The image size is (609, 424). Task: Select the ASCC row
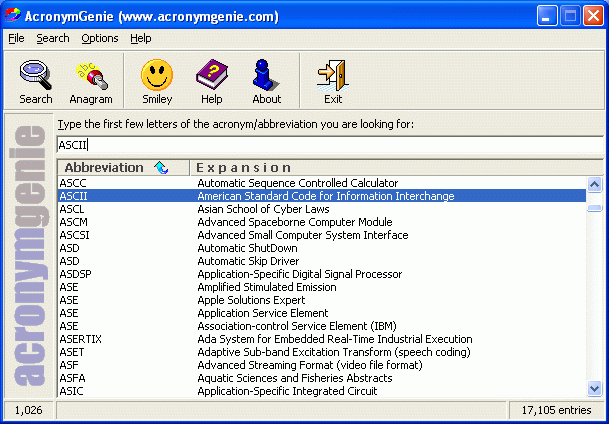point(322,183)
